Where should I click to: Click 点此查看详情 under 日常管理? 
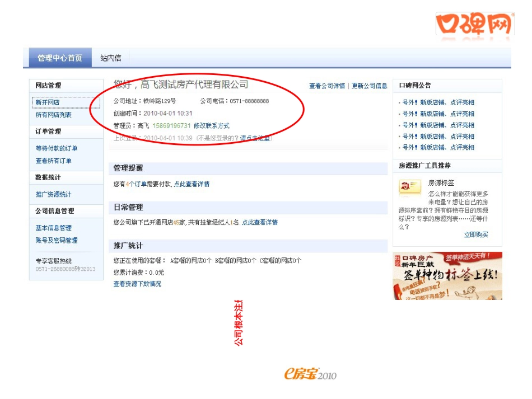pos(260,222)
